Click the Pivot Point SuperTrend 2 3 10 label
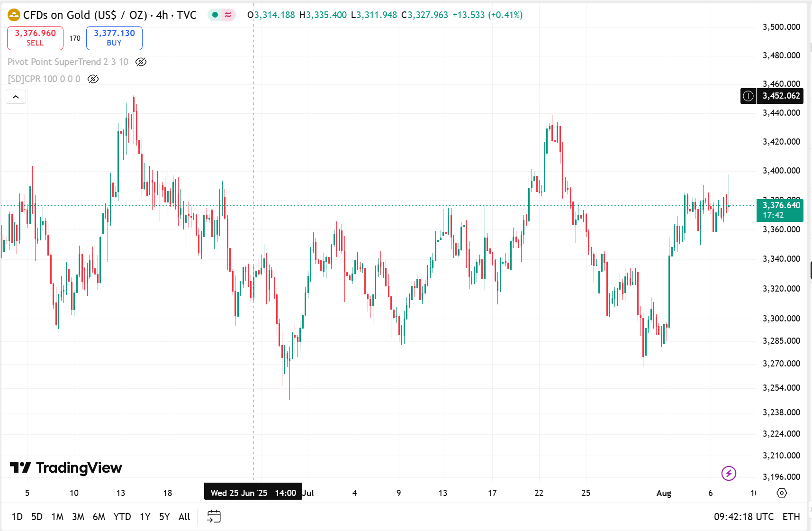Image resolution: width=812 pixels, height=531 pixels. (x=68, y=62)
